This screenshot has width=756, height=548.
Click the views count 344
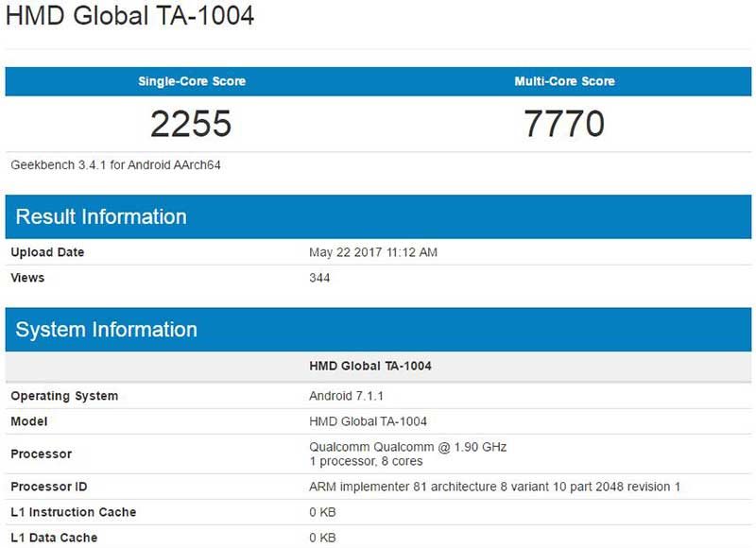319,278
